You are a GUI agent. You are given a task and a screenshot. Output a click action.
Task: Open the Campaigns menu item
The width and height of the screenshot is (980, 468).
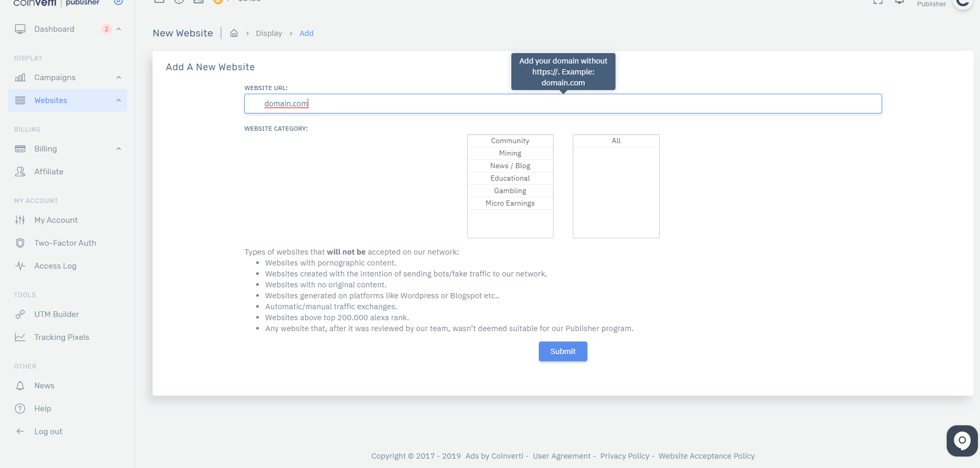click(x=55, y=78)
